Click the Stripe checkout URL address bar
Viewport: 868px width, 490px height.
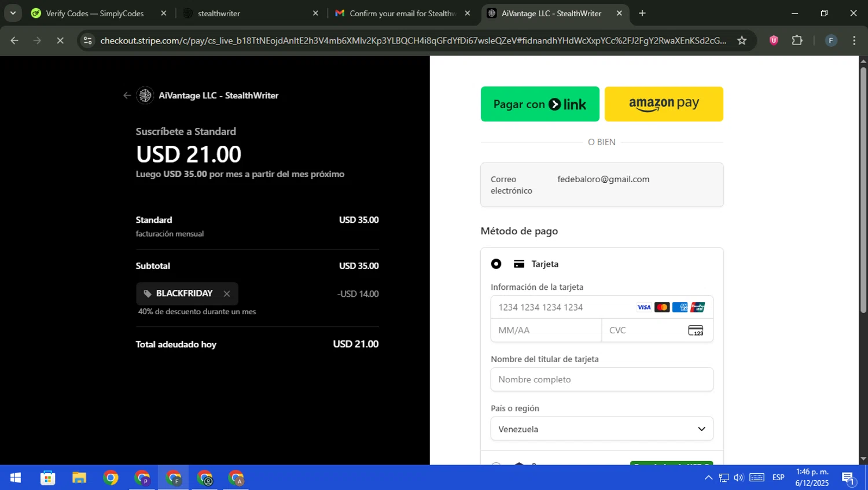click(x=413, y=40)
